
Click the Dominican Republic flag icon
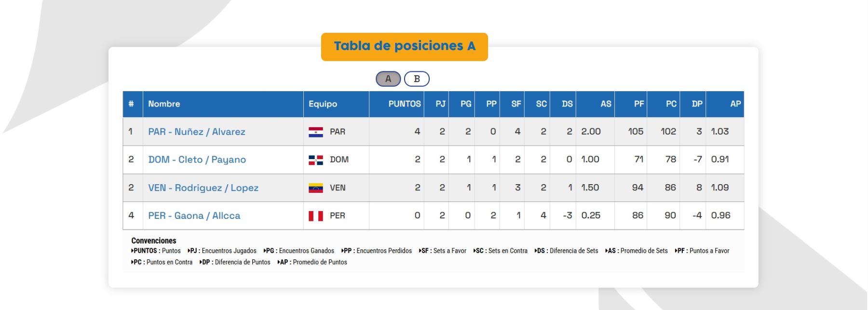(315, 160)
